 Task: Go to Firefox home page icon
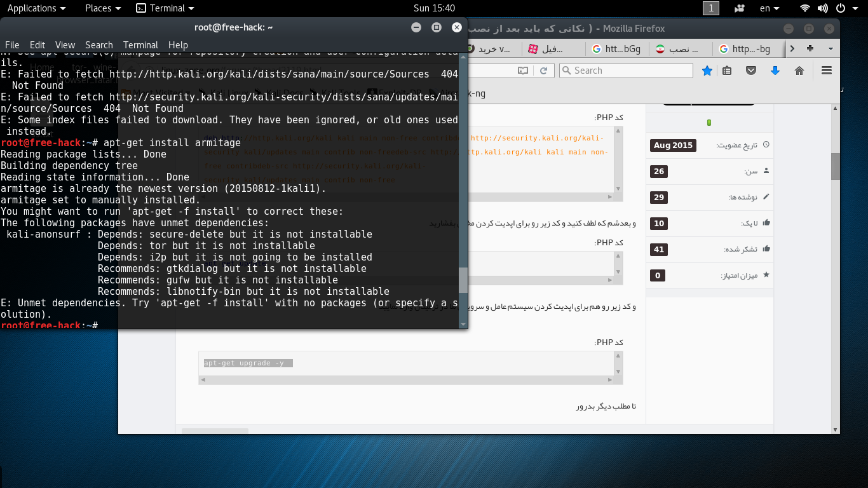tap(799, 71)
